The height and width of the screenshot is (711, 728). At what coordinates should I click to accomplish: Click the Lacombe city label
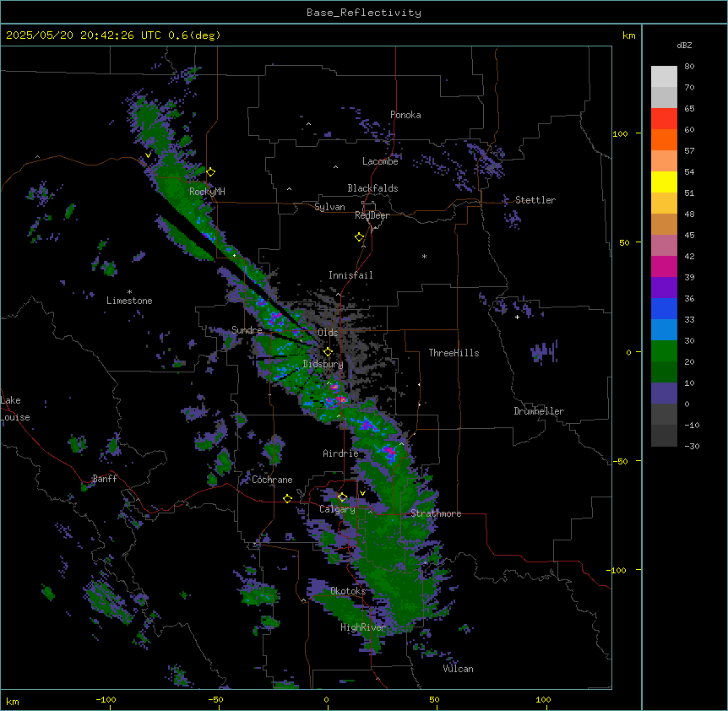click(x=380, y=161)
